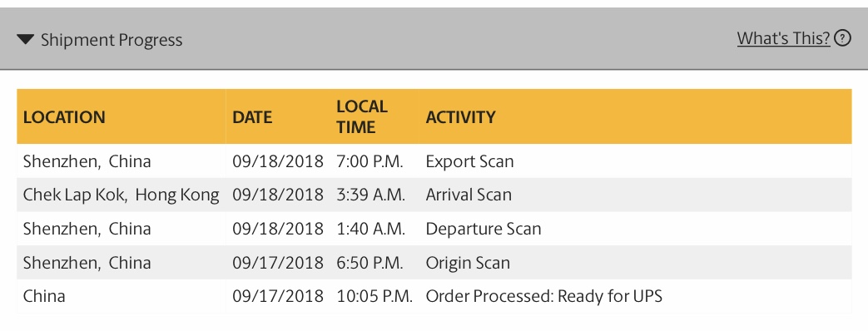Select the 6:50 P.M. time cell
This screenshot has height=331, width=868.
click(370, 262)
